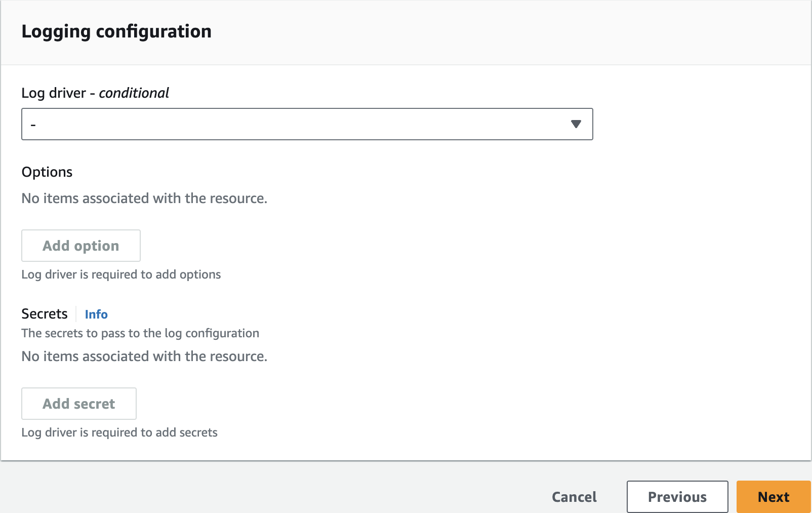Click the italic word conditional
Viewport: 812px width, 513px height.
[x=134, y=93]
